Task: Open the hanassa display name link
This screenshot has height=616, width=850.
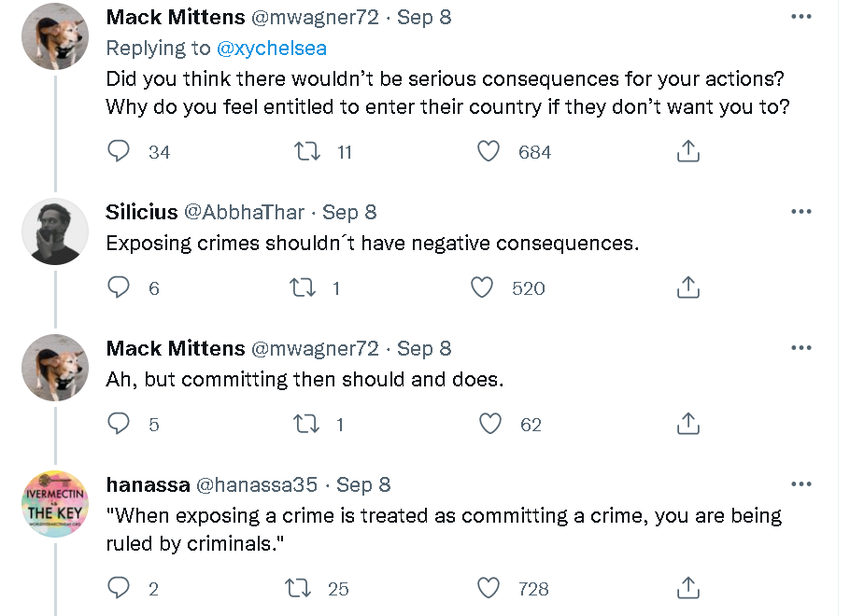Action: (146, 484)
